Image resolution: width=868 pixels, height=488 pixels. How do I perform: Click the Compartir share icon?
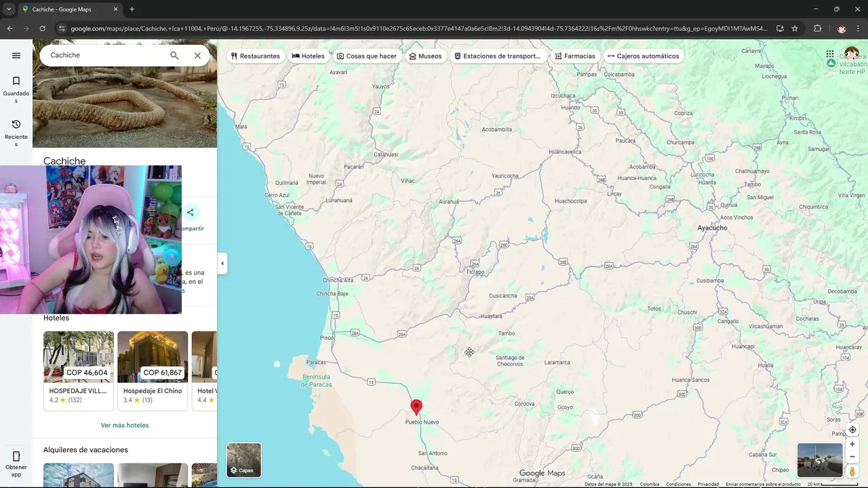tap(190, 212)
